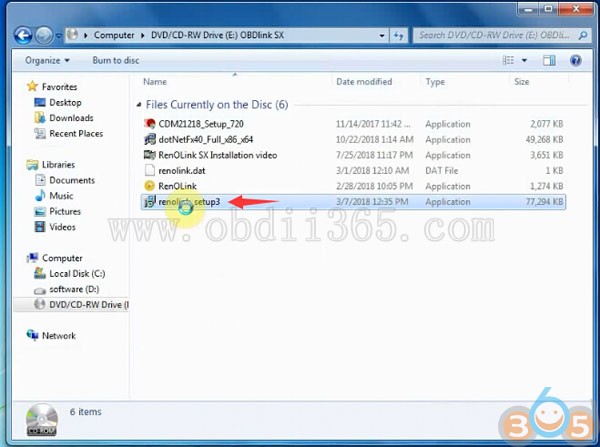Open Downloads in Favorites

71,118
